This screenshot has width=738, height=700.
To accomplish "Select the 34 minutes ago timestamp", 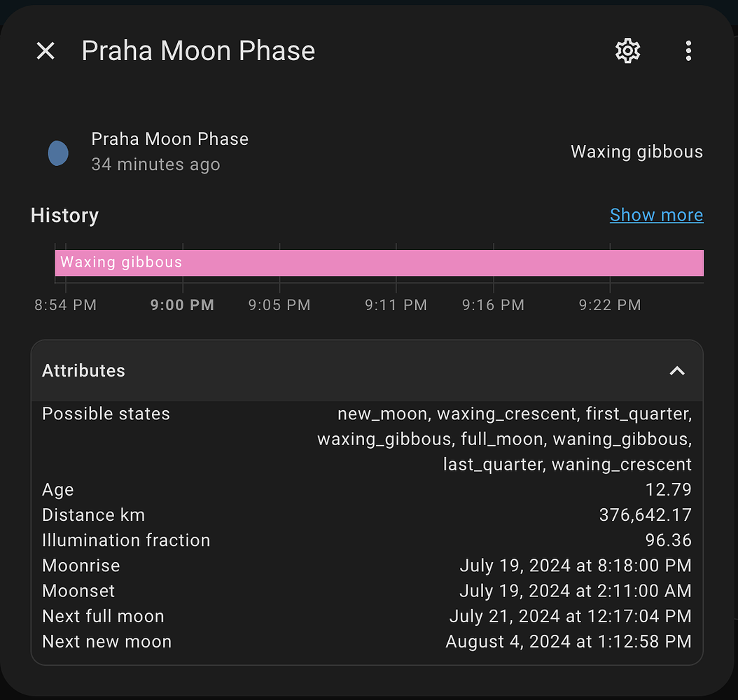I will pos(156,164).
